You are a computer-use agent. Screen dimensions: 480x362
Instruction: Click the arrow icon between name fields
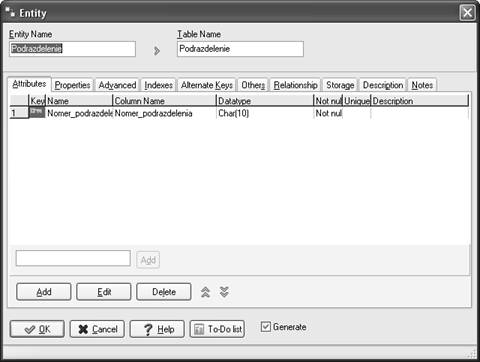click(x=157, y=51)
